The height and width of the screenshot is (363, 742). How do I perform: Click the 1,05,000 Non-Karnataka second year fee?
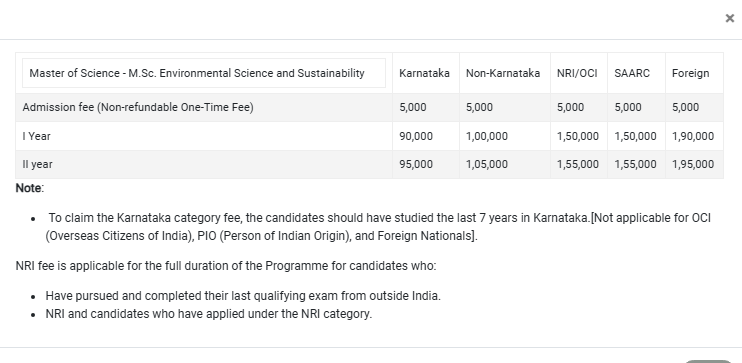[487, 164]
